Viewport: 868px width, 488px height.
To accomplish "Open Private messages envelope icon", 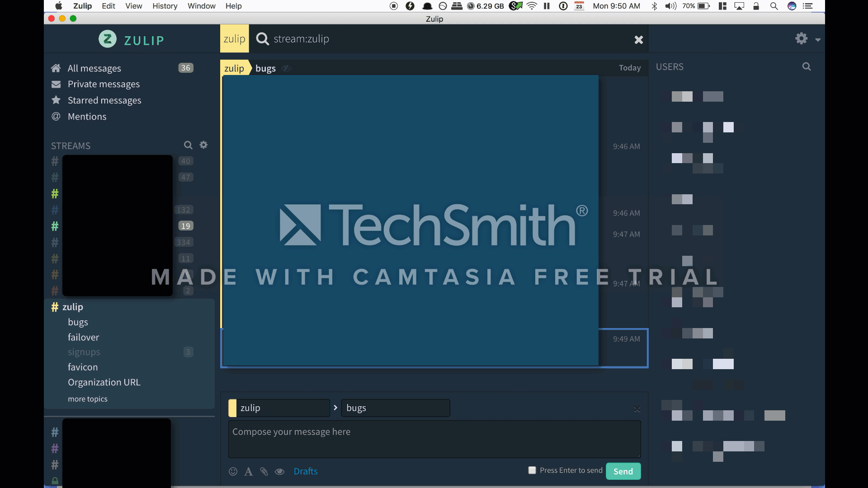I will tap(56, 84).
